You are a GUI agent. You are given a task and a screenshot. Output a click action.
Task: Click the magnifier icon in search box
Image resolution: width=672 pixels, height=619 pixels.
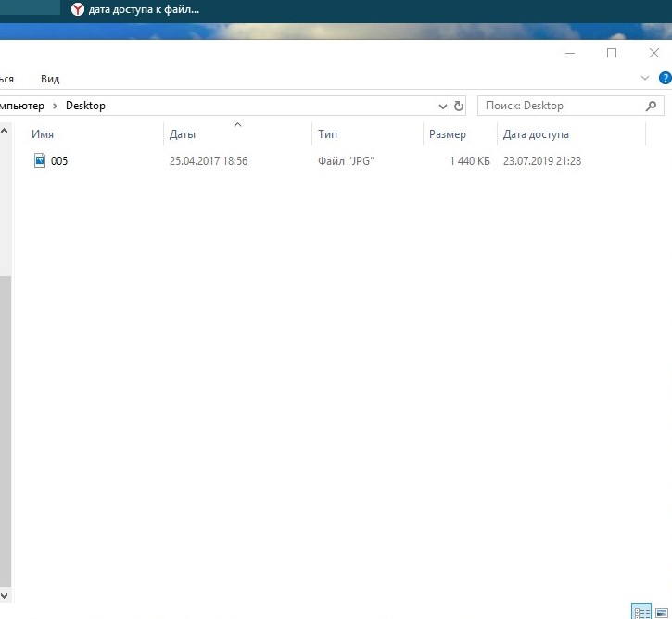(652, 106)
